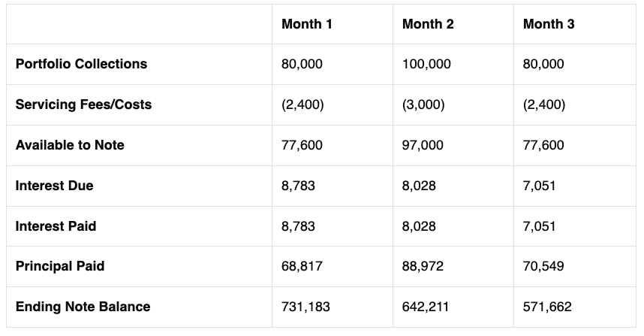The image size is (644, 336).
Task: Select the Available to Note label
Action: [x=70, y=145]
